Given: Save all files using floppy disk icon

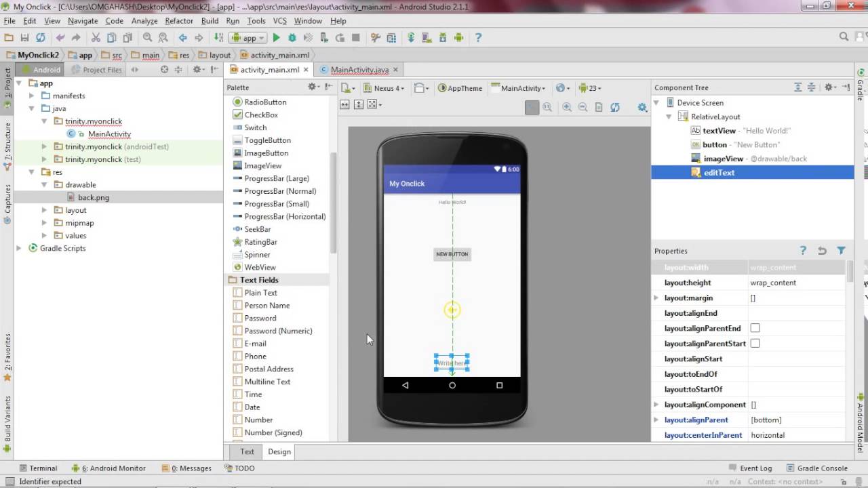Looking at the screenshot, I should [25, 38].
